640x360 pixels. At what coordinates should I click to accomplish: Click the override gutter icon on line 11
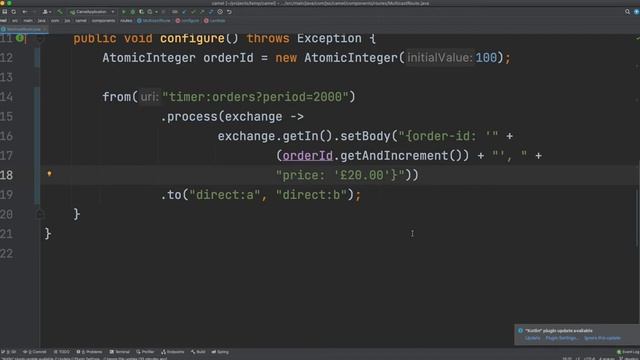point(20,38)
